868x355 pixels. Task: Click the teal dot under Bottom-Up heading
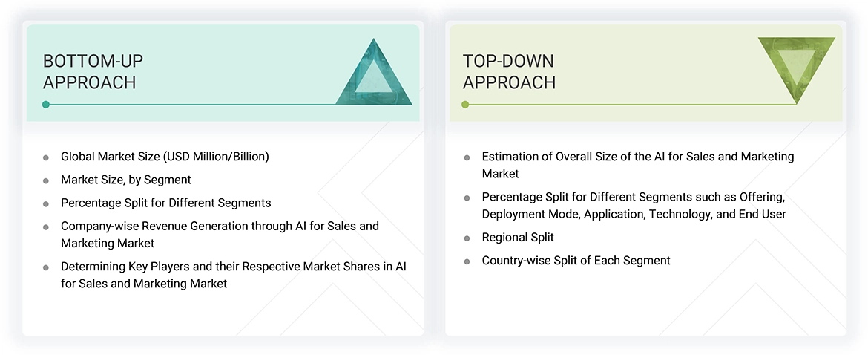coord(46,105)
